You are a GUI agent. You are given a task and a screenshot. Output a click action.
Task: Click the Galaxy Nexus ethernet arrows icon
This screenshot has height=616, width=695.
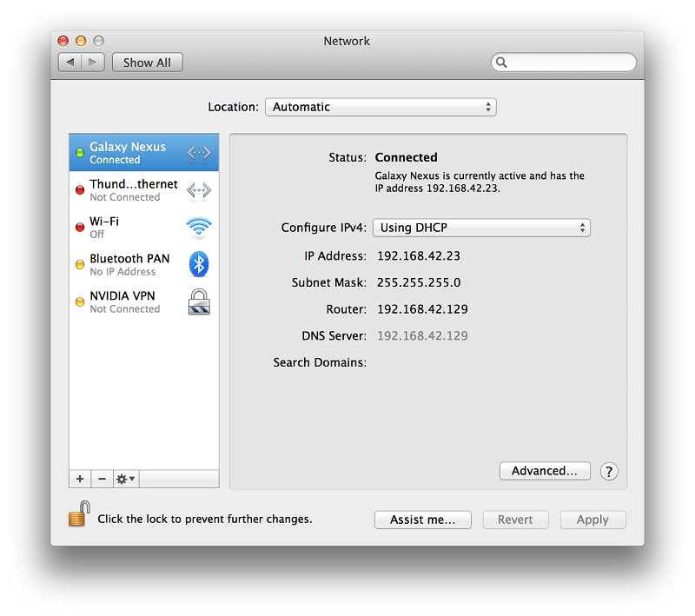tap(199, 153)
